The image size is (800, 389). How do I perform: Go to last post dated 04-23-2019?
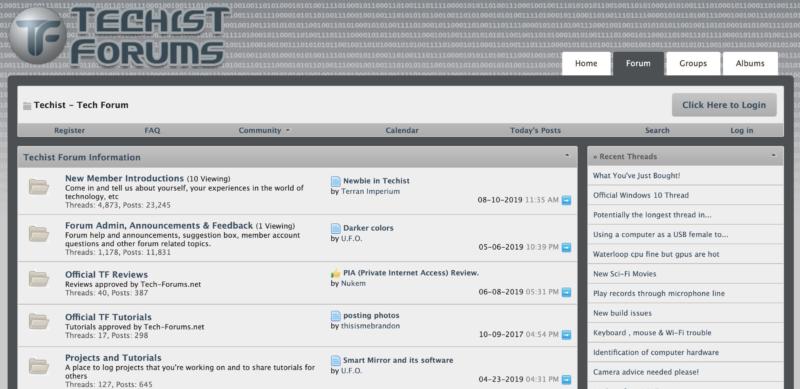click(x=566, y=380)
